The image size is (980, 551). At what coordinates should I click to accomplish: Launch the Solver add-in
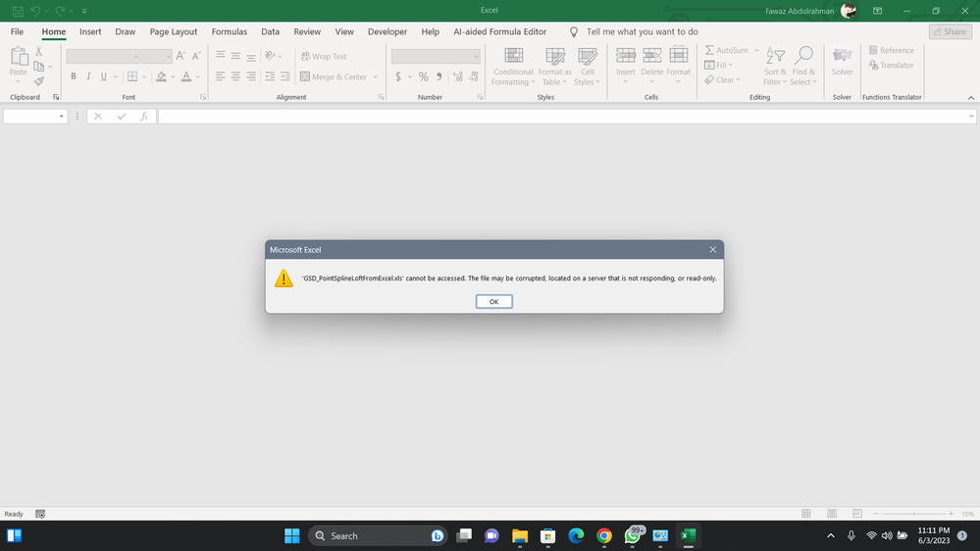pos(842,62)
